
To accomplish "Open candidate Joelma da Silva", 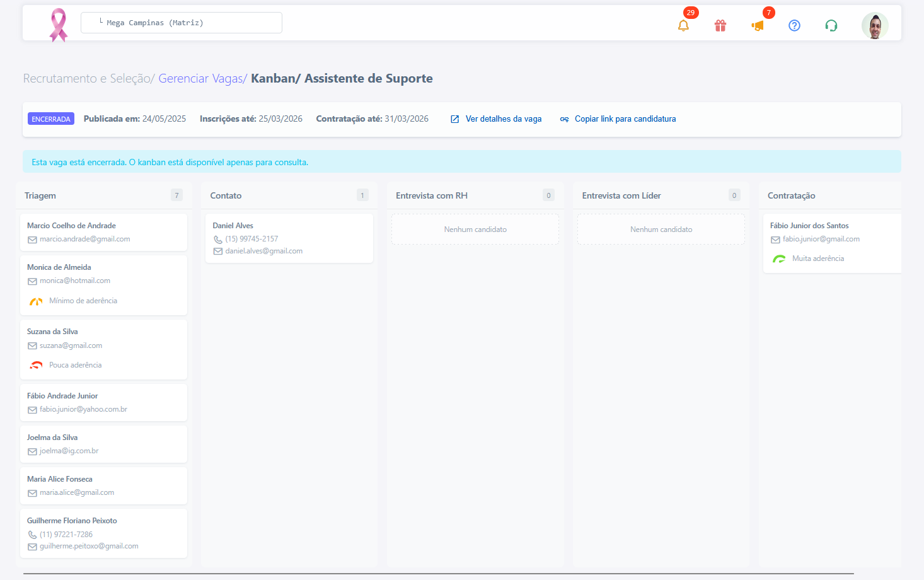I will tap(103, 444).
